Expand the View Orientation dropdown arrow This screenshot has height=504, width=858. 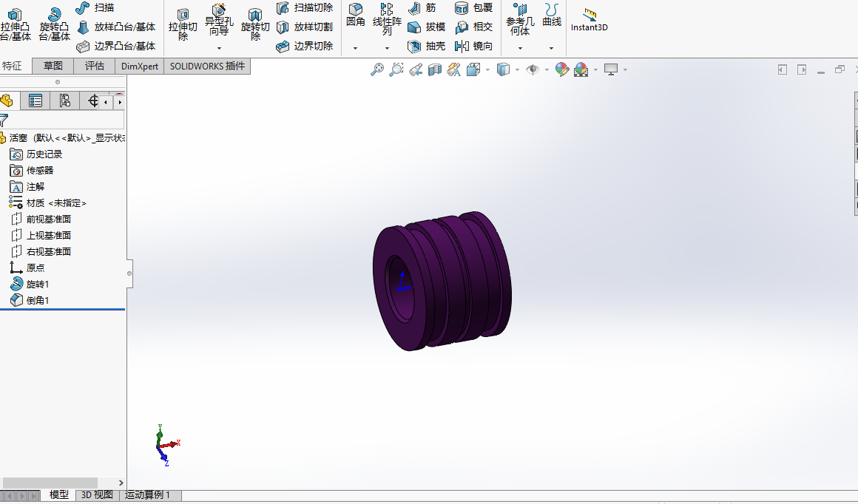[487, 70]
